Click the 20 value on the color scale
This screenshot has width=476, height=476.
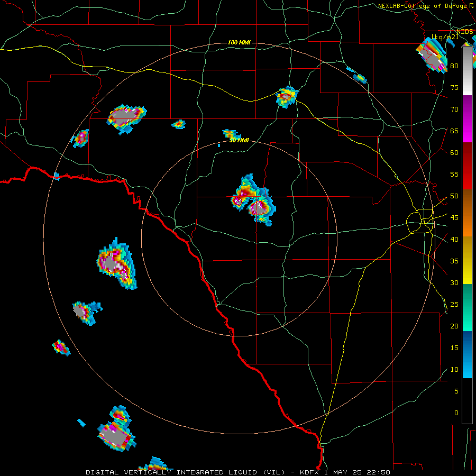[454, 326]
